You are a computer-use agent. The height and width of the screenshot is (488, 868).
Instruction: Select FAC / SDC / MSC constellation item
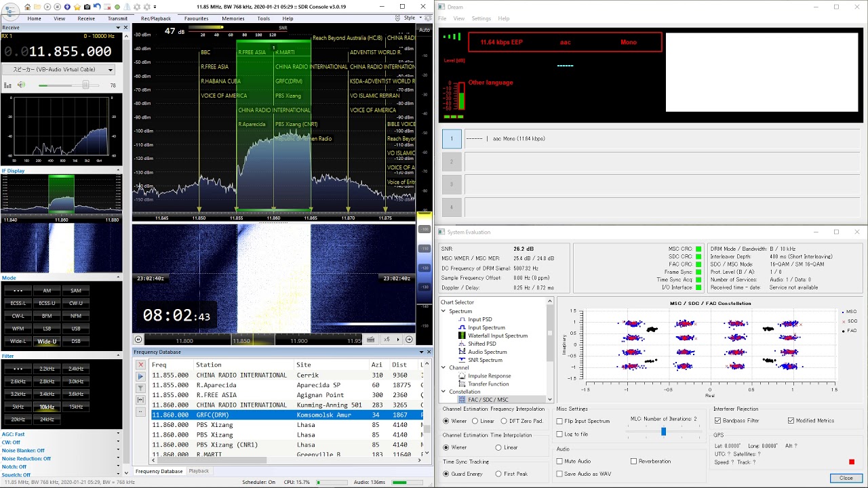tap(488, 400)
